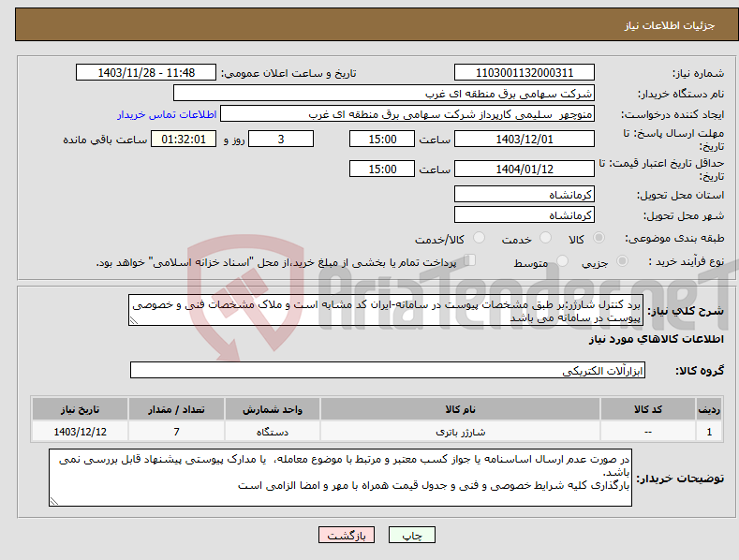
Task: Click the شماره نیاز field 1103001132000311
Action: tap(525, 73)
